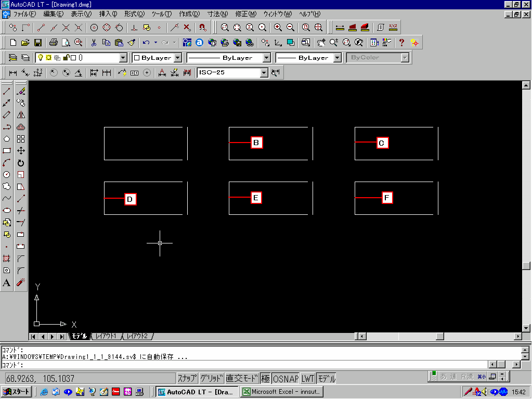Click the New drawing icon
Viewport: 532px width, 399px height.
tap(13, 43)
